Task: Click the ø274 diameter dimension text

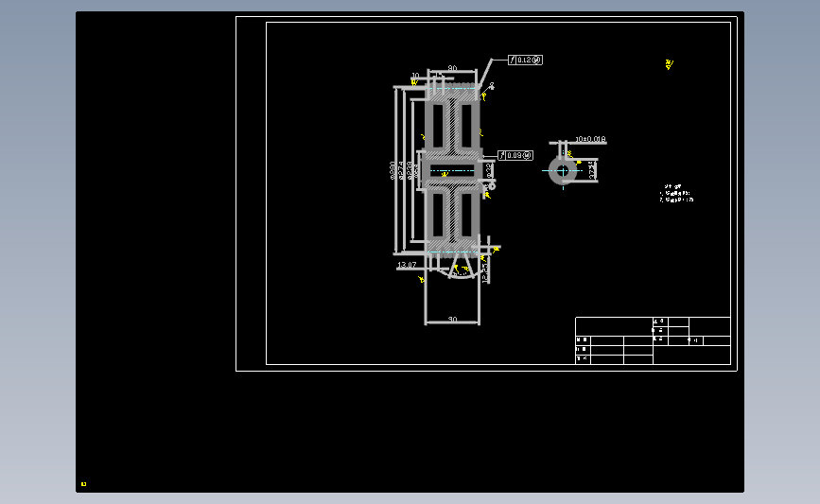Action: pyautogui.click(x=401, y=170)
